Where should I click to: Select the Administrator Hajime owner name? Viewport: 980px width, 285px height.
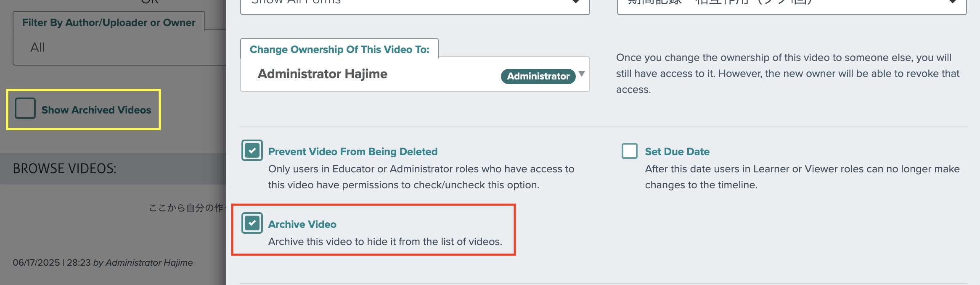[x=322, y=74]
